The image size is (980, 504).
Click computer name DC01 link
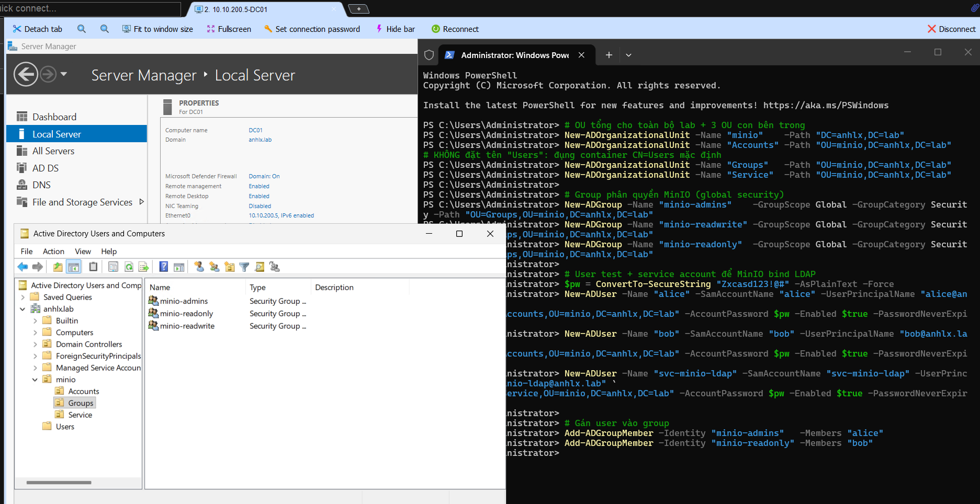click(255, 130)
